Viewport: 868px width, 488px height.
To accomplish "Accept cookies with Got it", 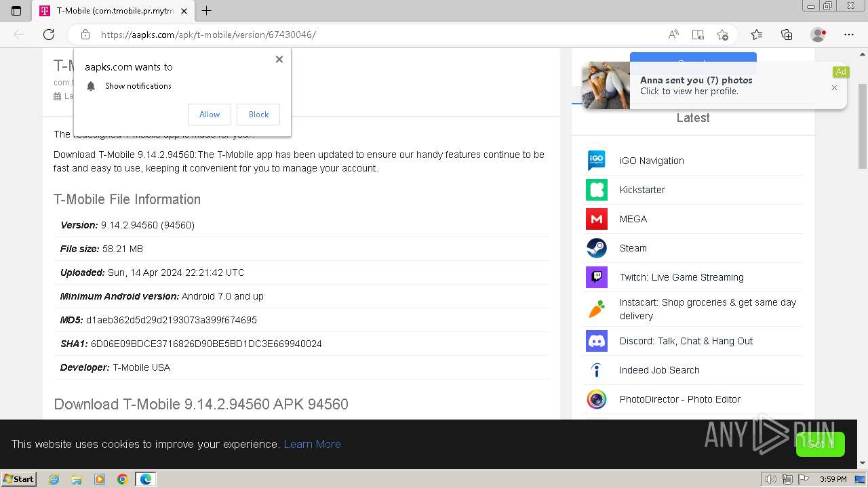I will (x=821, y=444).
